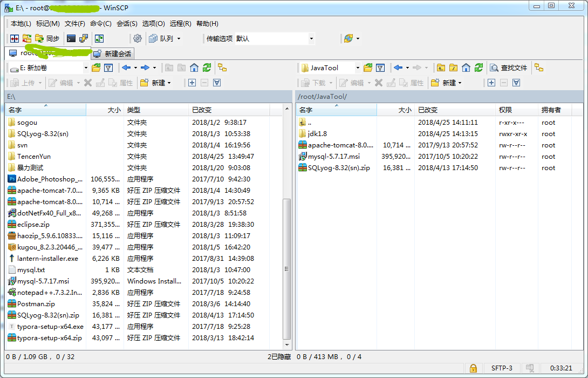The image size is (588, 378).
Task: Click the compare directories icon
Action: click(x=15, y=38)
